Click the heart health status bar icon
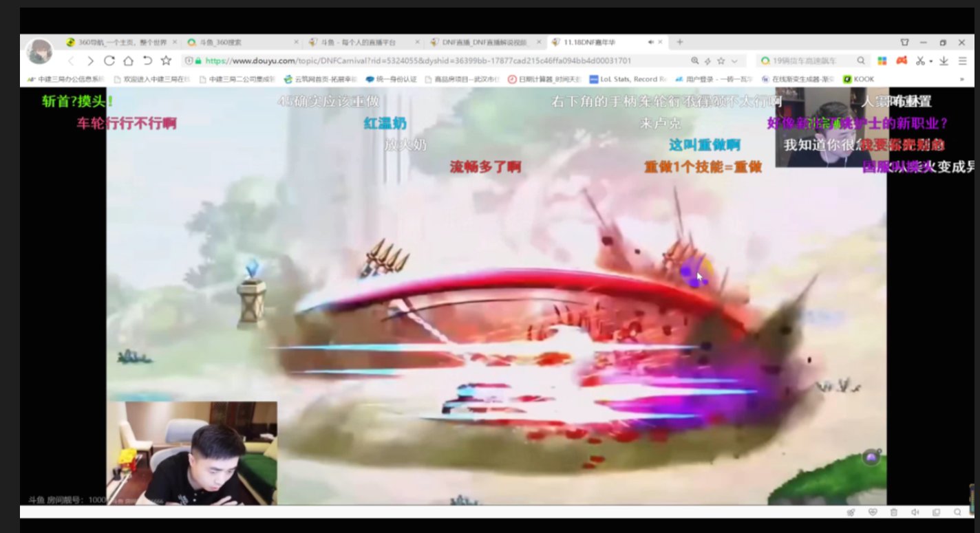The width and height of the screenshot is (980, 533). 873,512
